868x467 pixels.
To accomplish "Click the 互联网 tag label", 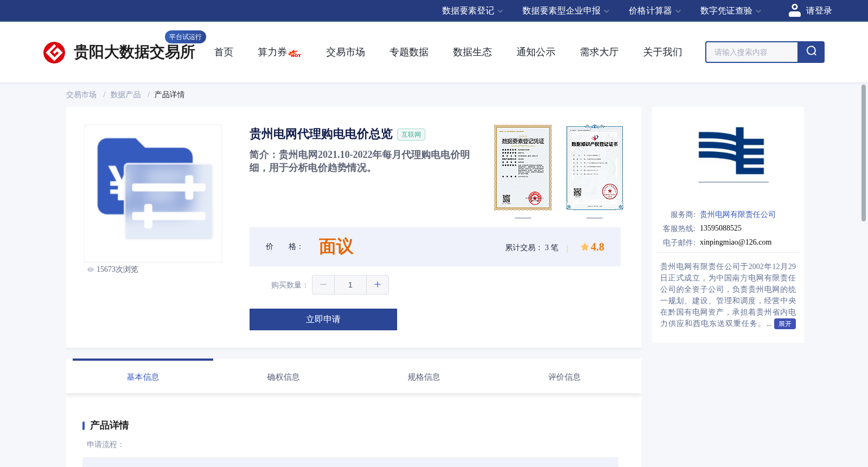I will [x=411, y=135].
